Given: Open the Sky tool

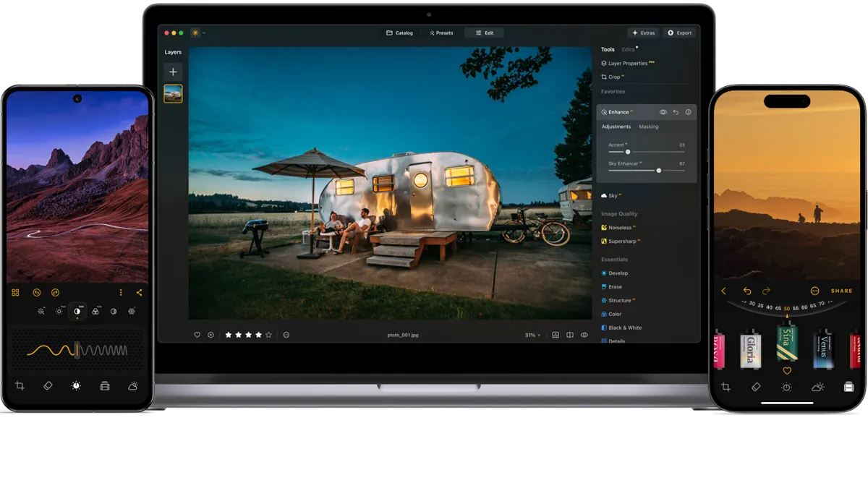Looking at the screenshot, I should [615, 195].
